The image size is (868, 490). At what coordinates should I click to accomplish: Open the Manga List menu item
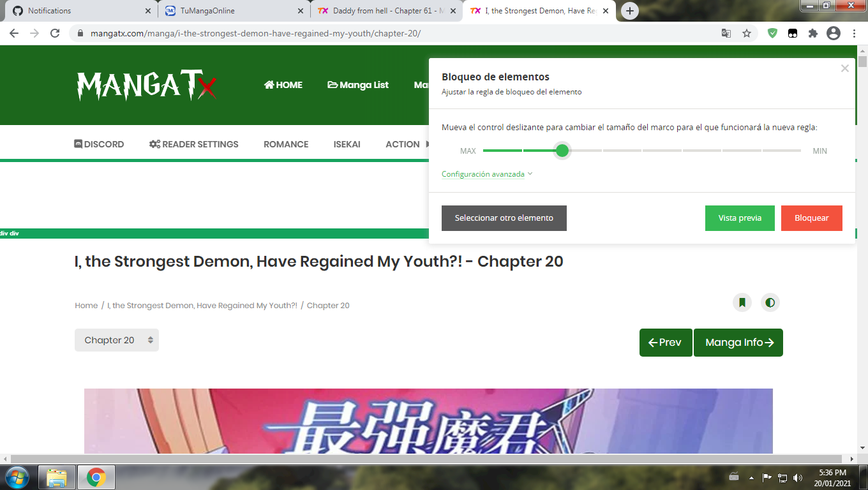[358, 85]
